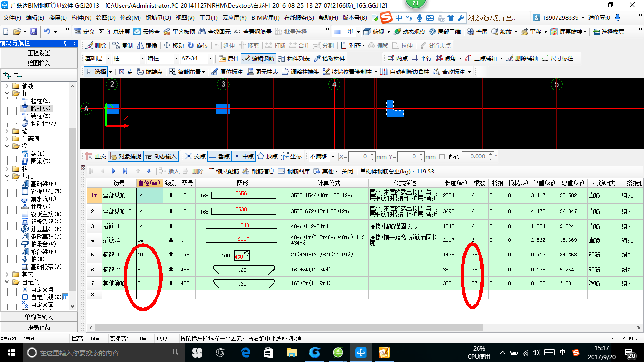This screenshot has width=644, height=362.
Task: Expand the 轴线 tree node
Action: (x=7, y=86)
